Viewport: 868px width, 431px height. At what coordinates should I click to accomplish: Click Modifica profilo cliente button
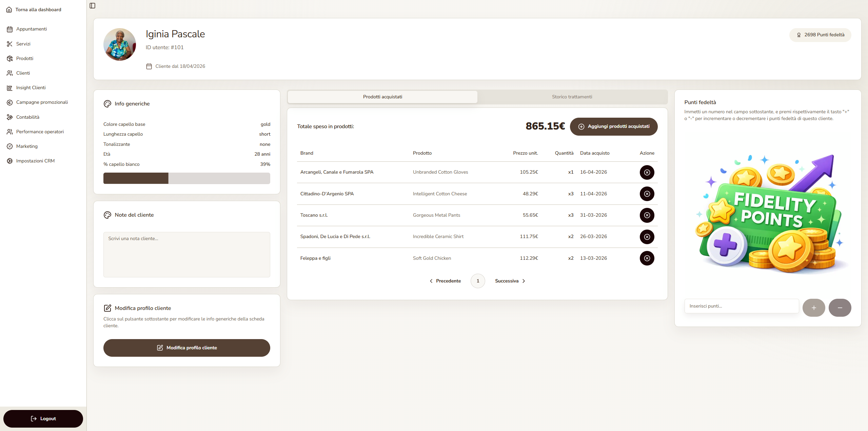click(x=187, y=348)
